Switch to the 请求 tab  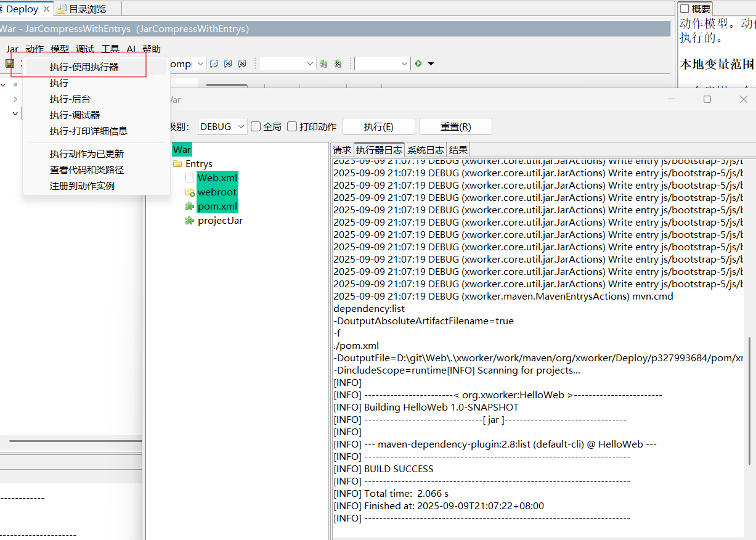click(343, 150)
